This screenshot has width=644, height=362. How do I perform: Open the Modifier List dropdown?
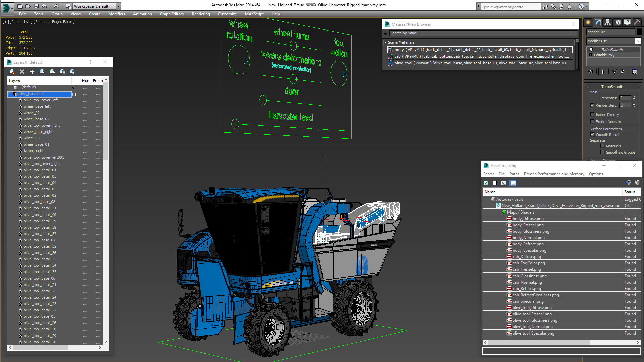pos(638,41)
